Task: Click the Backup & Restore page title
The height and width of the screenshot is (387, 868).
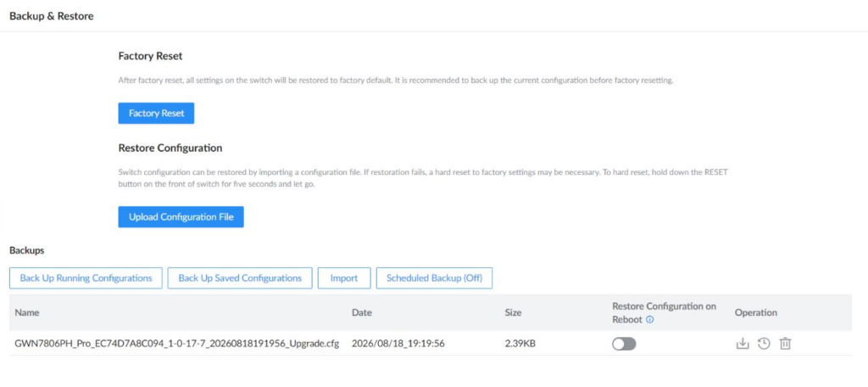Action: tap(52, 16)
